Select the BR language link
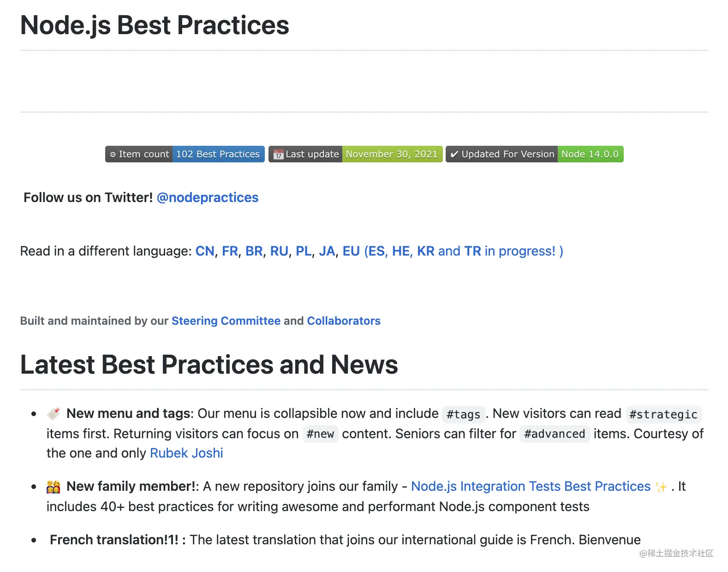This screenshot has height=572, width=728. (x=254, y=251)
